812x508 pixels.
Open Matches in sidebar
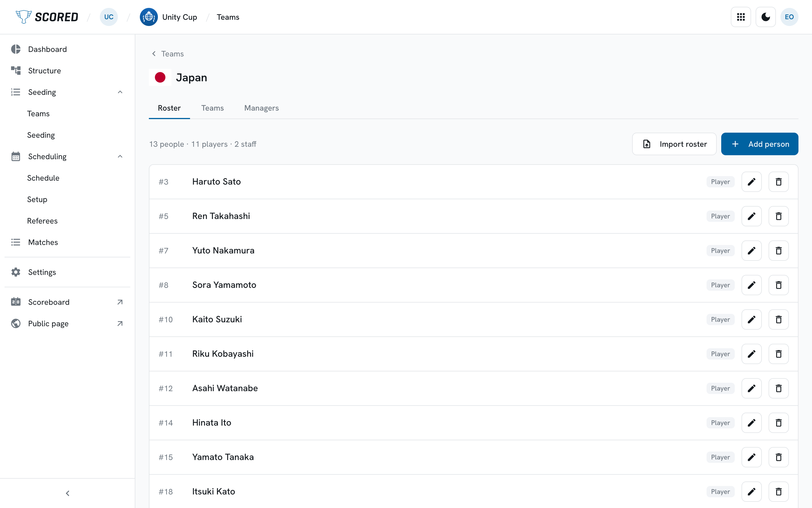click(67, 242)
